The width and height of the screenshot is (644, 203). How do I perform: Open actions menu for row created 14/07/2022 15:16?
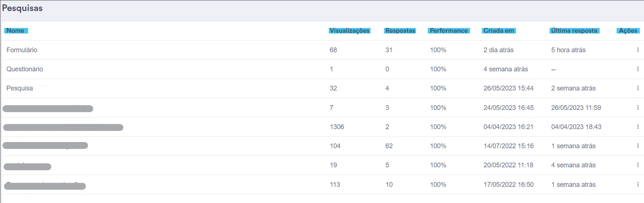tap(638, 146)
